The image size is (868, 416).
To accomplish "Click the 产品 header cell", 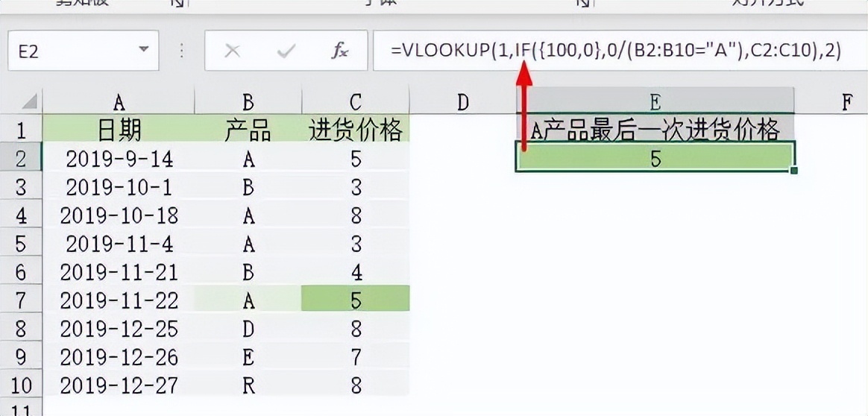I will (x=248, y=130).
